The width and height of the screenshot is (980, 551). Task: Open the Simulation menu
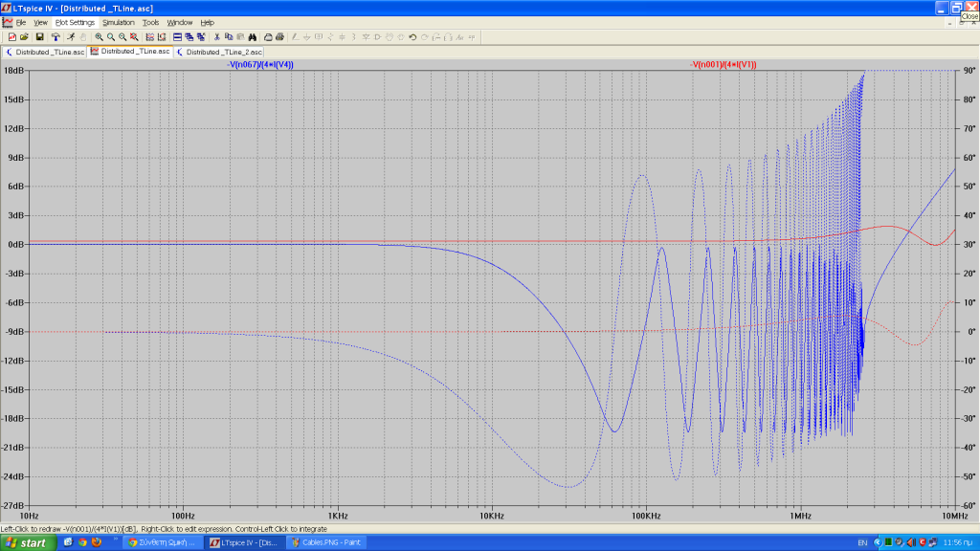(x=117, y=22)
